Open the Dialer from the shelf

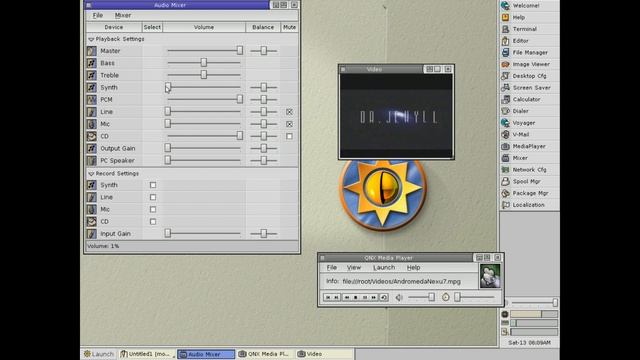pyautogui.click(x=529, y=111)
